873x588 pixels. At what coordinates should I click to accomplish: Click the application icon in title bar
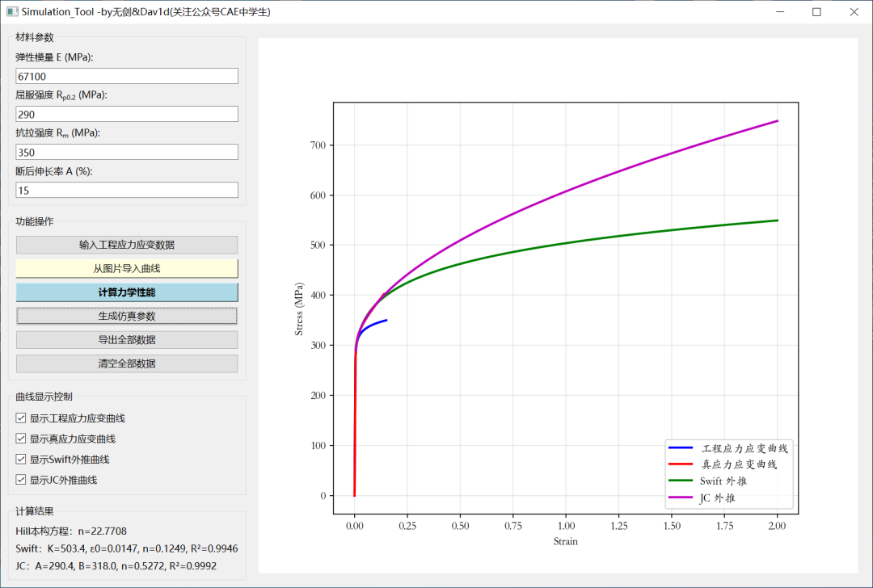(x=11, y=11)
